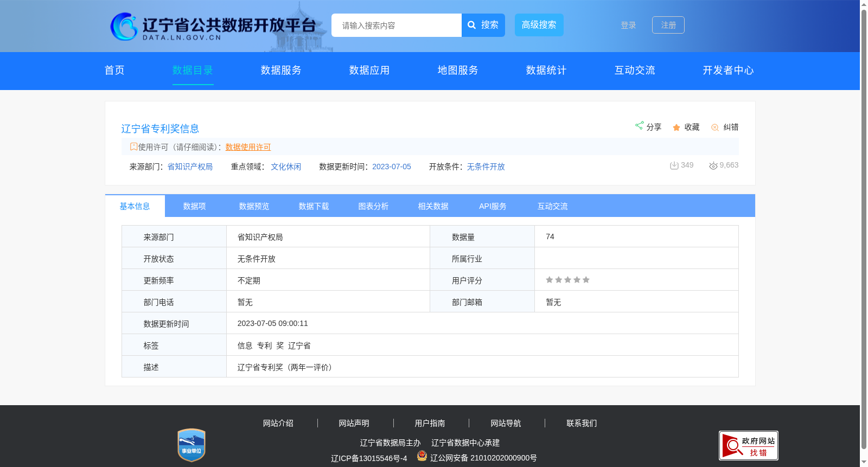
Task: Click the eye views-count icon
Action: 713,165
